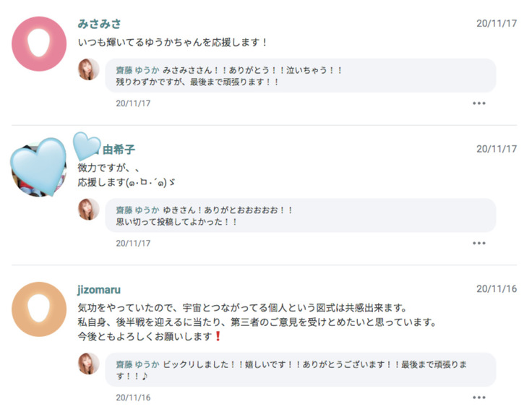This screenshot has width=532, height=412.
Task: Click replier avatar in jizomaru's thread
Action: pos(89,364)
